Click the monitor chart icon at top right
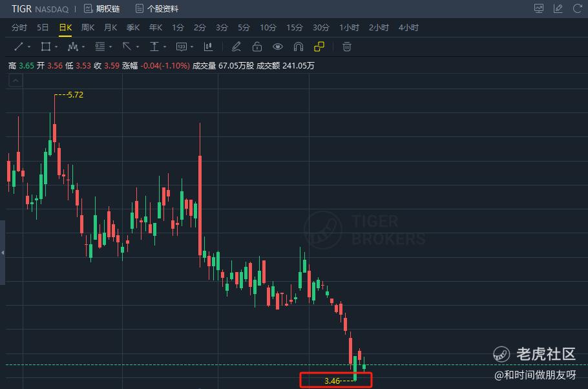Screen dimensions: 588x389 [x=539, y=8]
